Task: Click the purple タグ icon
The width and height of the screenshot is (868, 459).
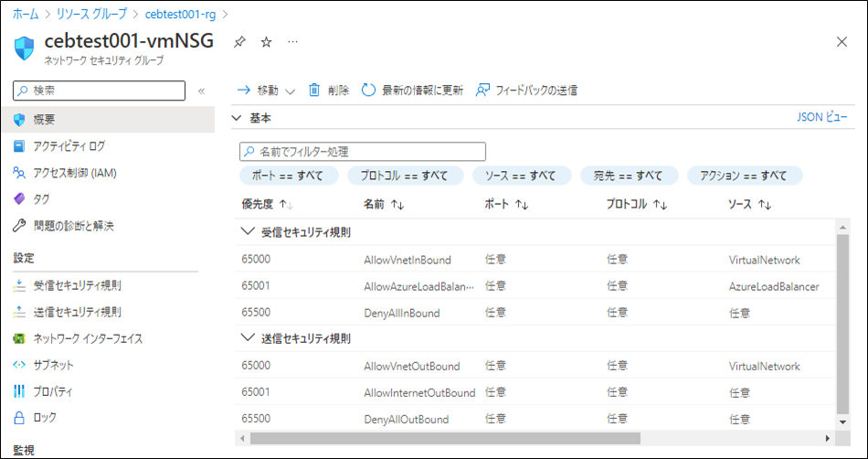Action: click(19, 198)
